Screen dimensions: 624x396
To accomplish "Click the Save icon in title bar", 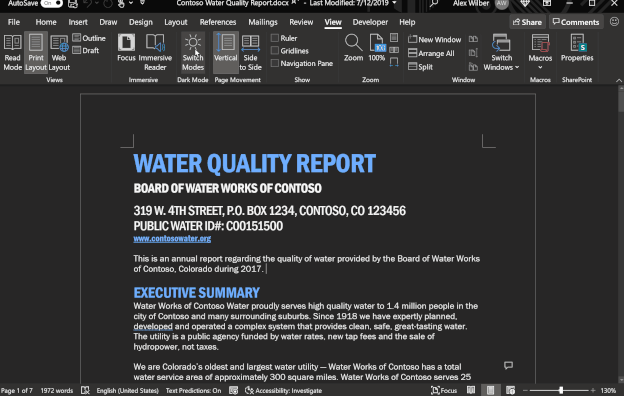I will pyautogui.click(x=72, y=4).
